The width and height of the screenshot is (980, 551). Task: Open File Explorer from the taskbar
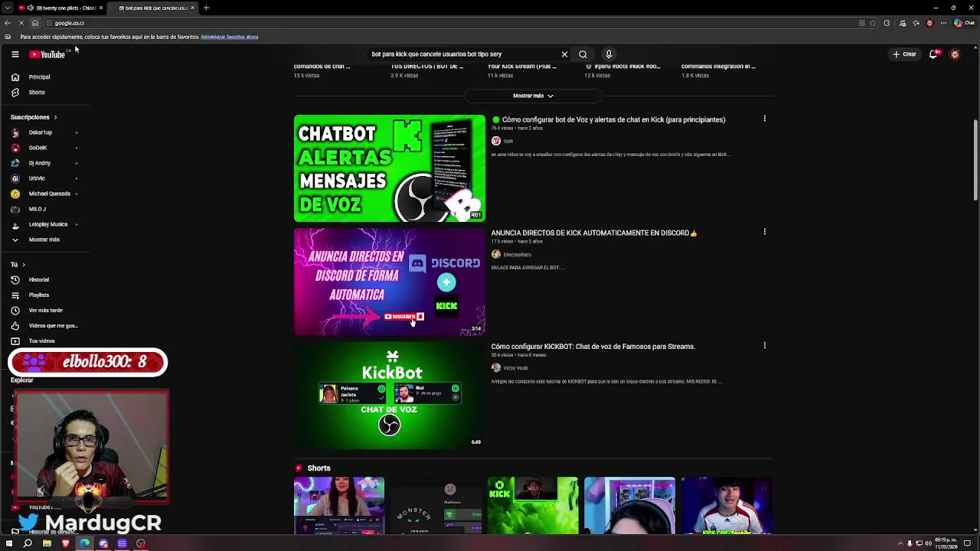pyautogui.click(x=47, y=543)
